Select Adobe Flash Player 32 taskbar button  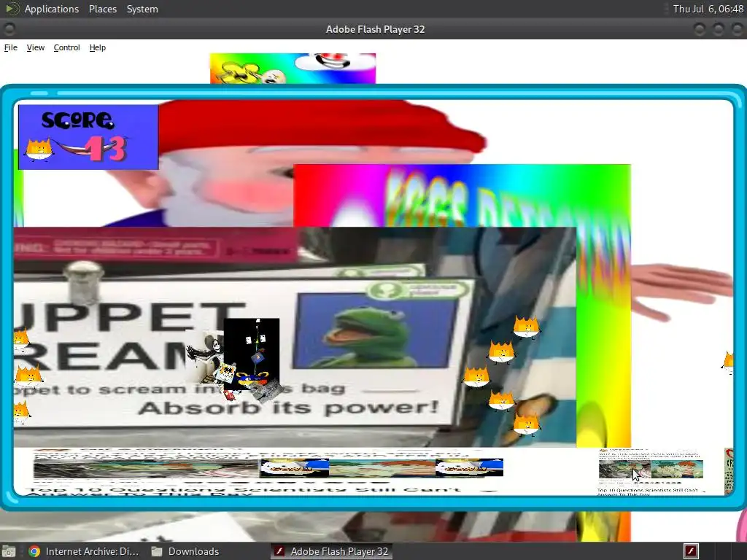point(332,551)
